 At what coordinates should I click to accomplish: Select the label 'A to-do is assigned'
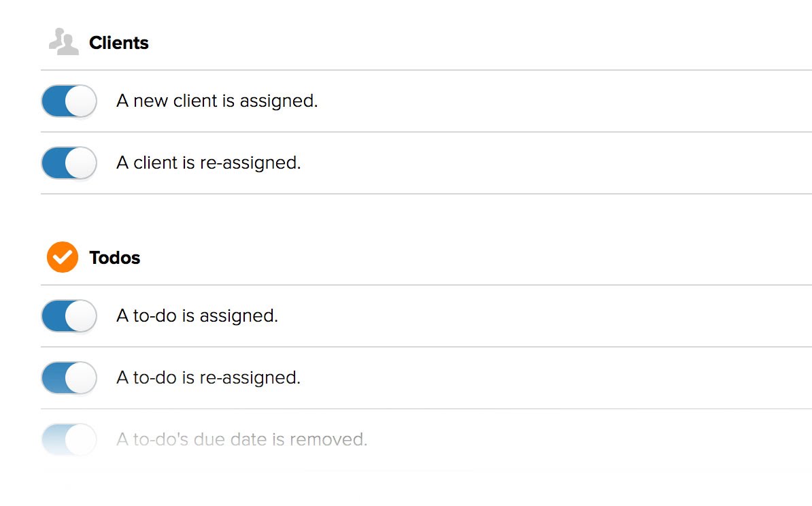pos(197,316)
